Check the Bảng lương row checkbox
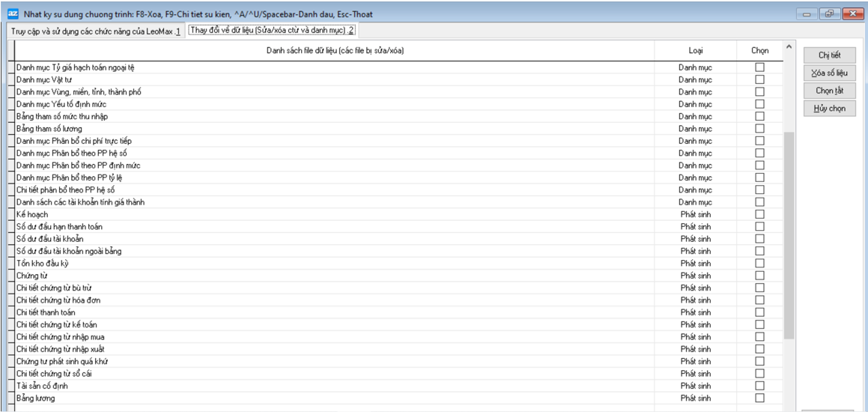 [759, 398]
